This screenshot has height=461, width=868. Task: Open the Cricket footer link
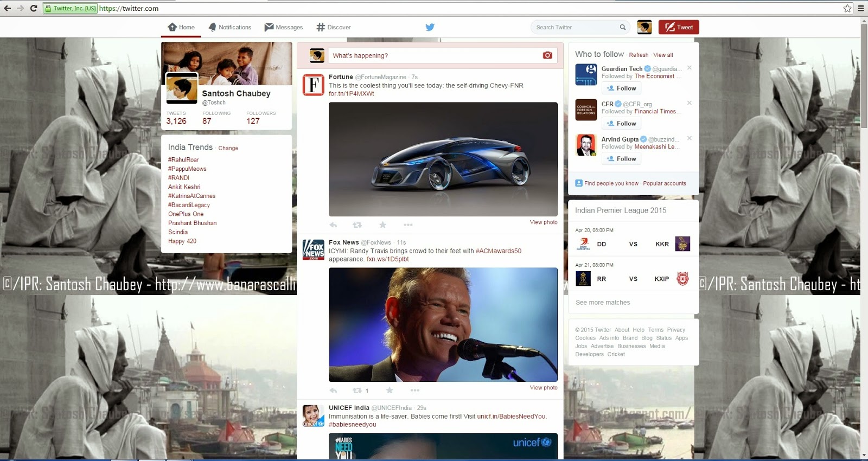point(616,354)
